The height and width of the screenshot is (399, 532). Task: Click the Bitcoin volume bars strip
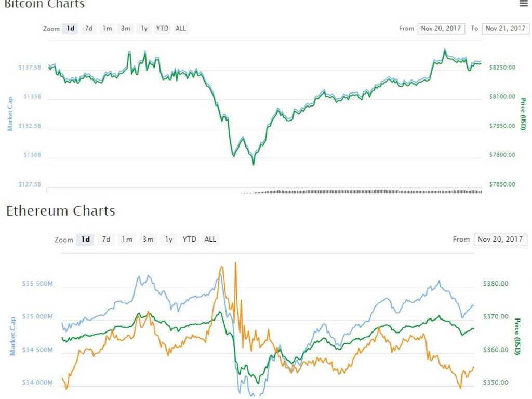click(x=364, y=191)
